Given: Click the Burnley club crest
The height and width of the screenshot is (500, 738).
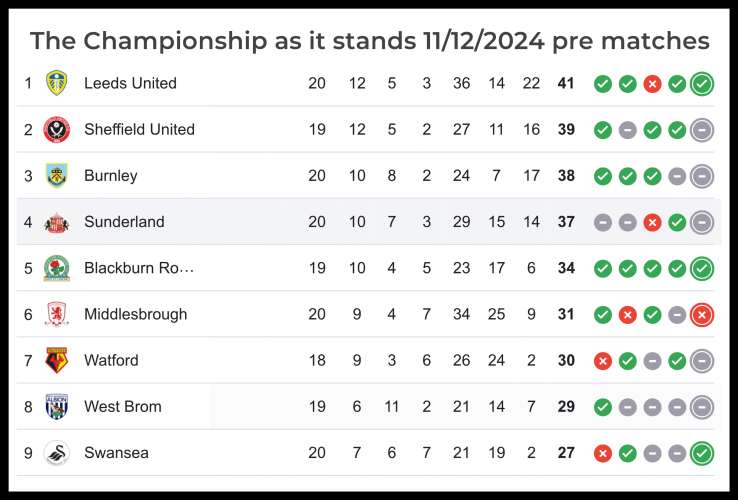Looking at the screenshot, I should pyautogui.click(x=56, y=176).
